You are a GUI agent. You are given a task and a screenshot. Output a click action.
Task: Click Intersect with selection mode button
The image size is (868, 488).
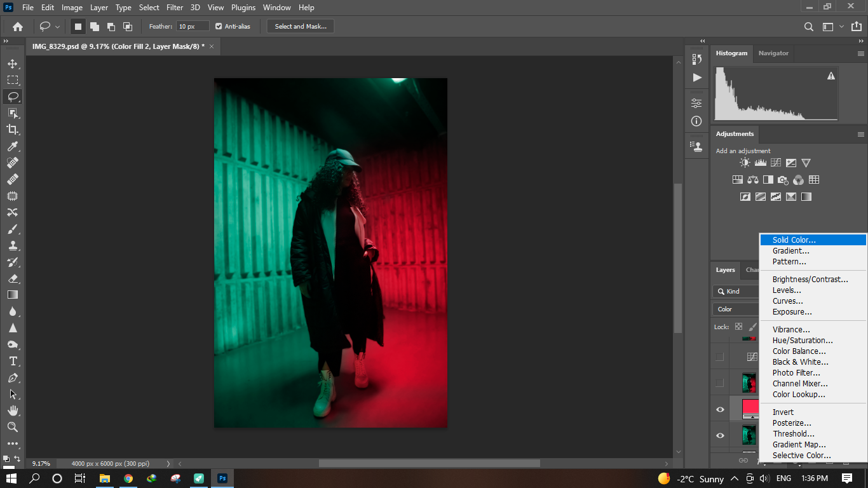pos(128,27)
